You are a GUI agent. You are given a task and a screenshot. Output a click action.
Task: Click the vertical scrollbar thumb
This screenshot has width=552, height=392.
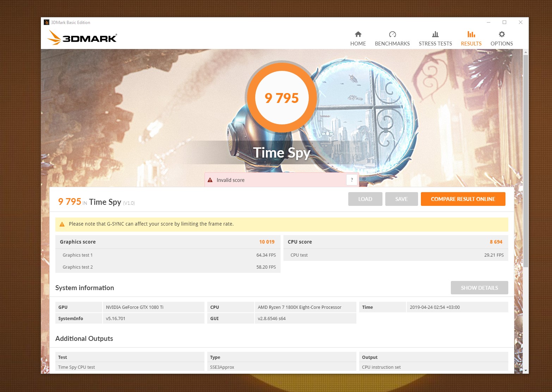[x=526, y=161]
